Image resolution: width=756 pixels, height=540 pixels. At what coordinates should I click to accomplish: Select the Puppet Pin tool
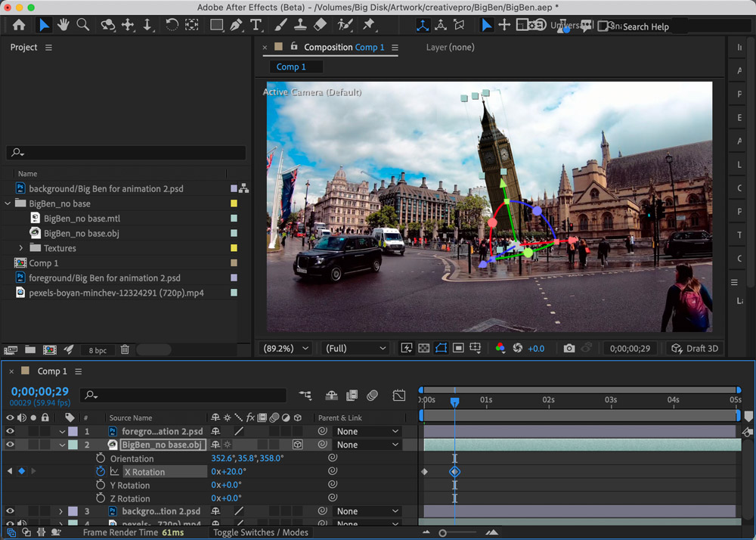[369, 25]
